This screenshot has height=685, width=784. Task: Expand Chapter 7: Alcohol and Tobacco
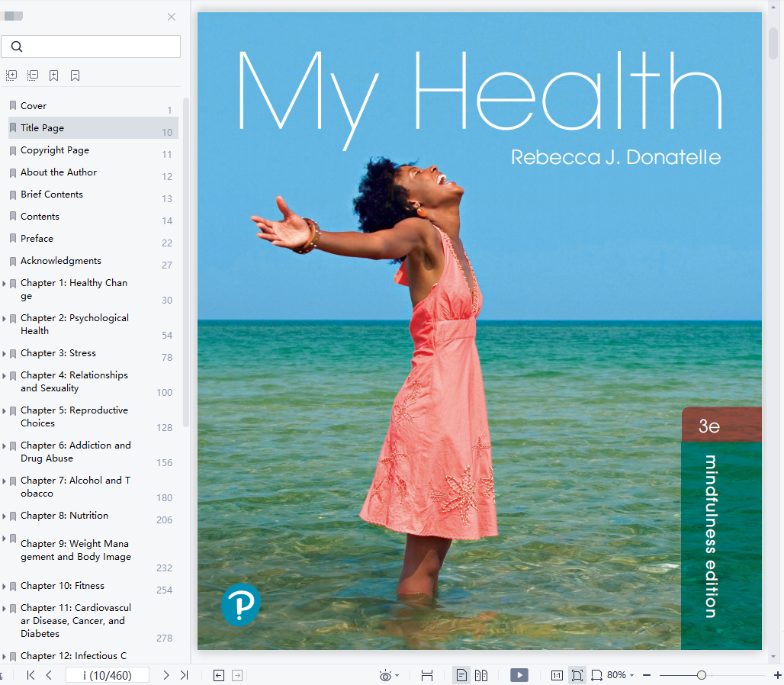coord(4,481)
